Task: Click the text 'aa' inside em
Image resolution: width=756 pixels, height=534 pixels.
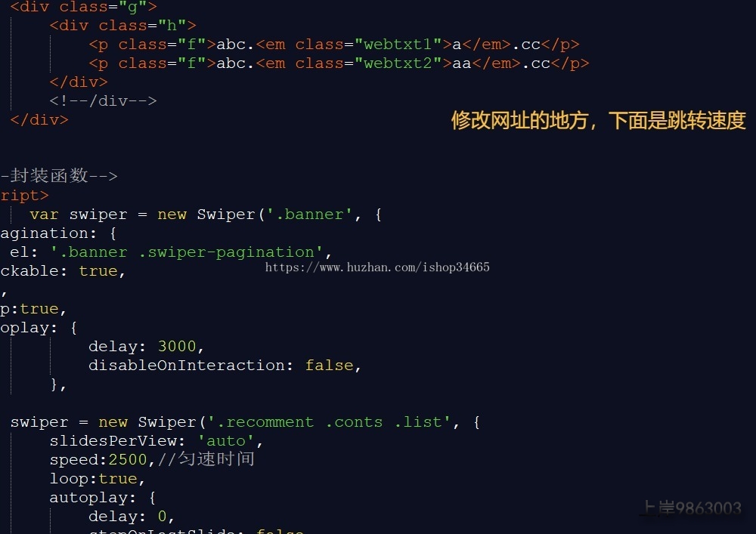Action: [462, 63]
